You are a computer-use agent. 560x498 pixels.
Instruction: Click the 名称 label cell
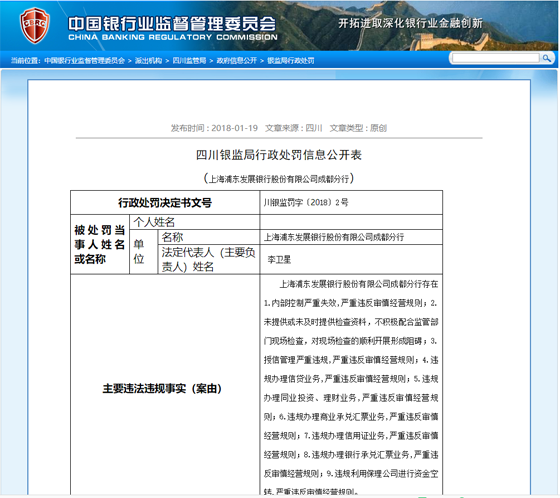pos(209,237)
